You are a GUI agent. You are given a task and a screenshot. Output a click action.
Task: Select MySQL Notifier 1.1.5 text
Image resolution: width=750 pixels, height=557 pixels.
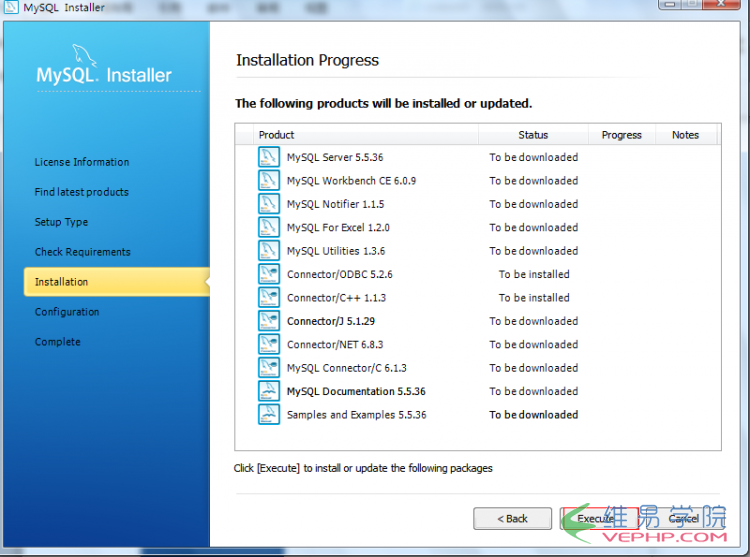(x=335, y=204)
